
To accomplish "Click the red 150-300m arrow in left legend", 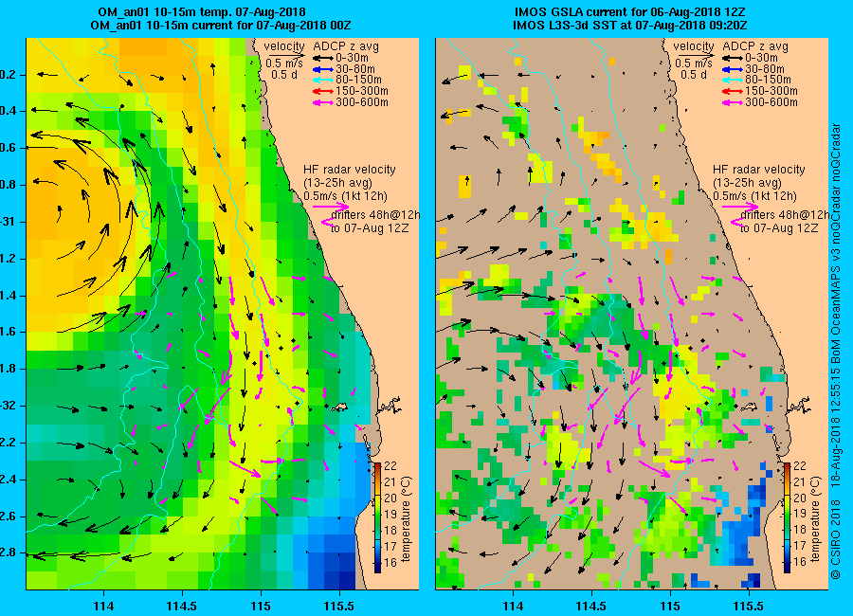I will (x=322, y=91).
